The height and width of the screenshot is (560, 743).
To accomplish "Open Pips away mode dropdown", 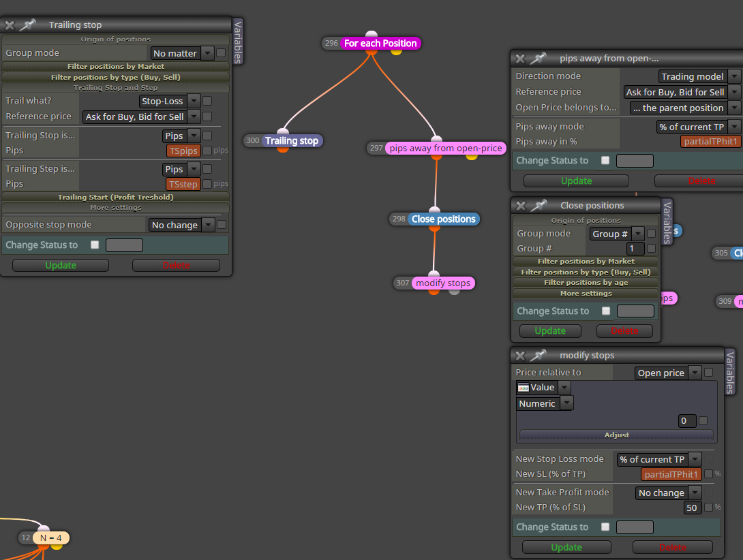I will (699, 127).
